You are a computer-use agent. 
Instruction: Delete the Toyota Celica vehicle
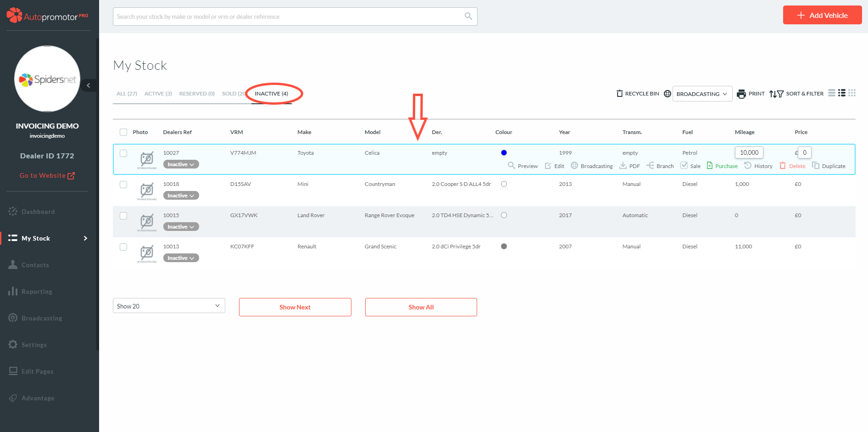tap(792, 166)
